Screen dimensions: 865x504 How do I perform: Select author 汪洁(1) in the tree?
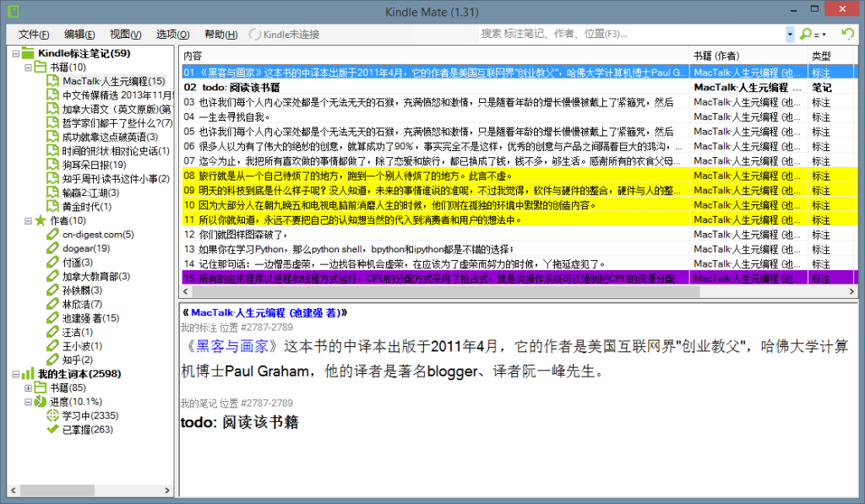pos(78,332)
